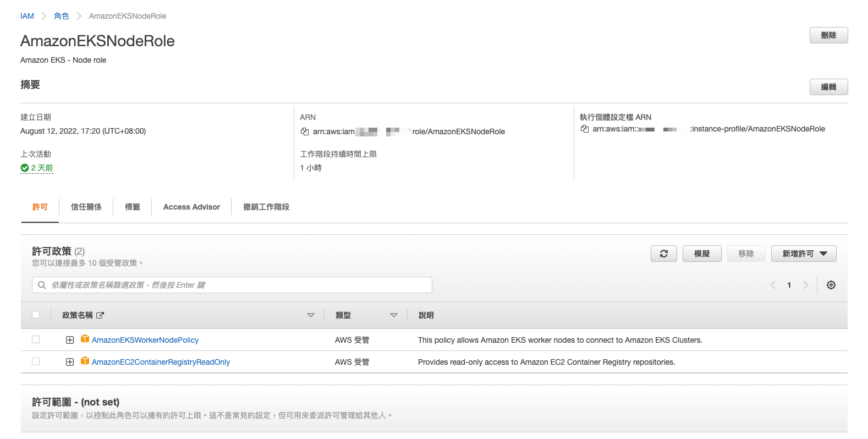
Task: Switch to the 信任關係 tab
Action: pyautogui.click(x=86, y=207)
